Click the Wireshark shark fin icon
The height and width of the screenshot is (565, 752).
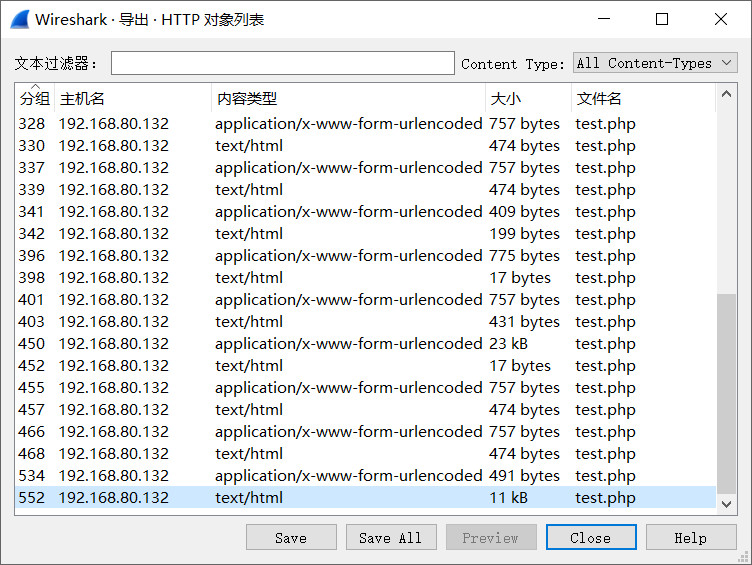point(20,19)
